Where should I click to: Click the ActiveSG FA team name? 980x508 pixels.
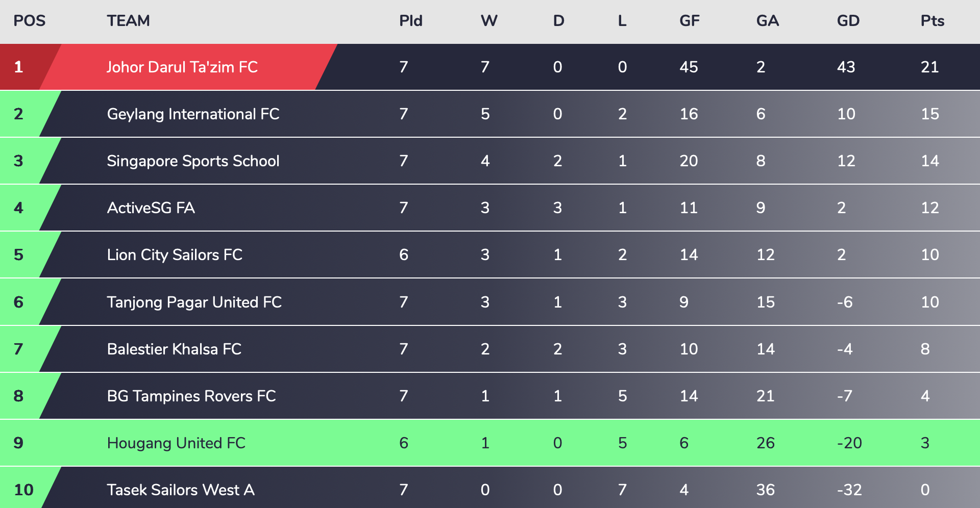[x=151, y=208]
